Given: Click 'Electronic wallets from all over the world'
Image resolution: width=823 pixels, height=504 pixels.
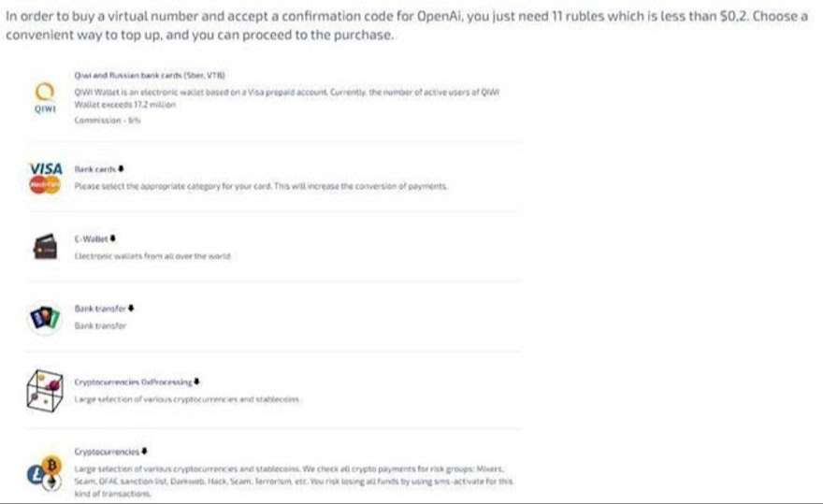Looking at the screenshot, I should point(152,256).
